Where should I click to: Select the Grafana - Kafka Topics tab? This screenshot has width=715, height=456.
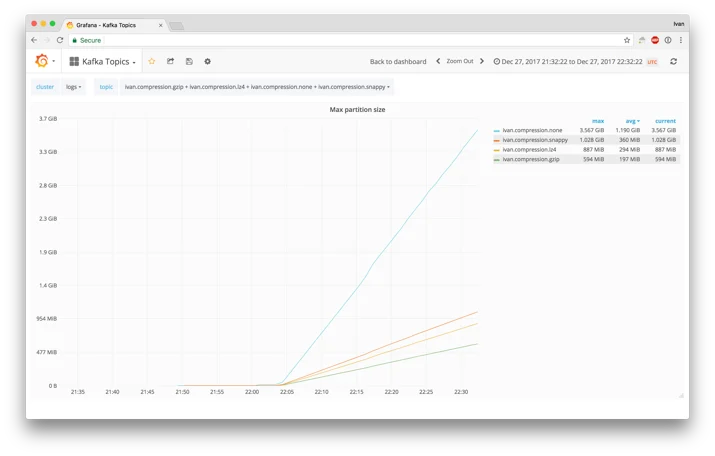[114, 25]
